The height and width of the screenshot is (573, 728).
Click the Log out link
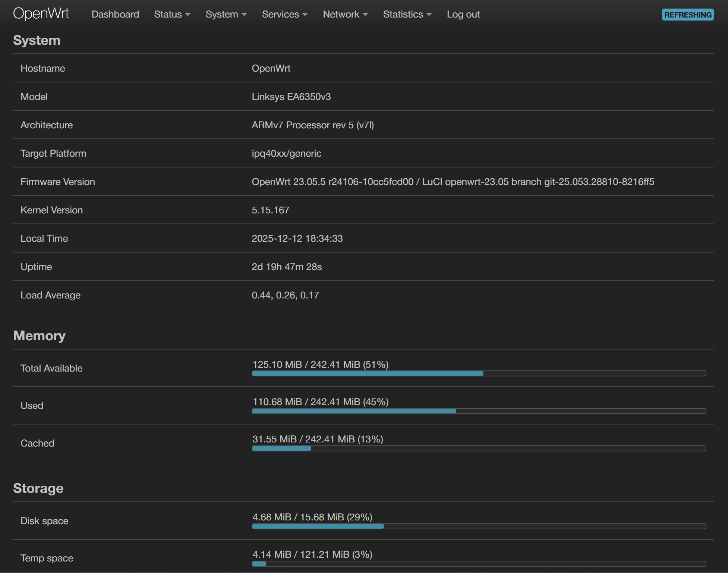[463, 14]
